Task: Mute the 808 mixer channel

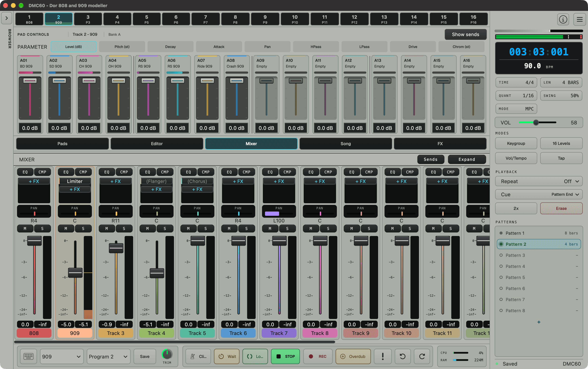Action: (25, 228)
